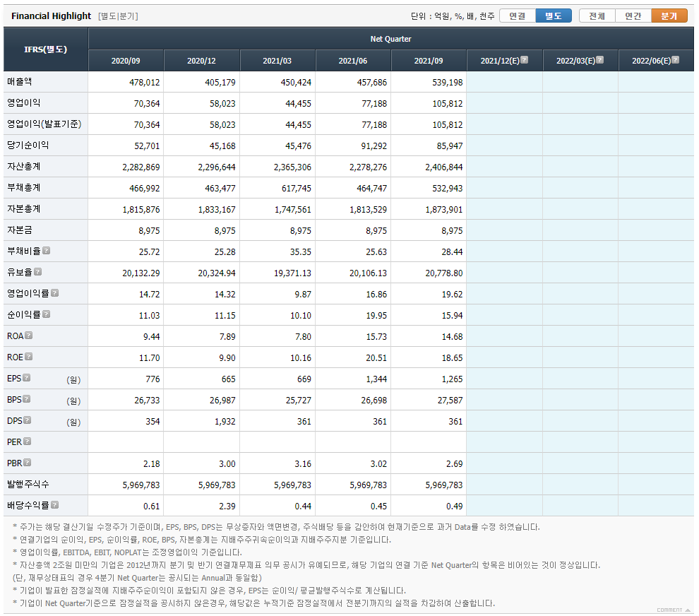Click the net income value 91,292
Image resolution: width=699 pixels, height=616 pixels.
coord(374,146)
